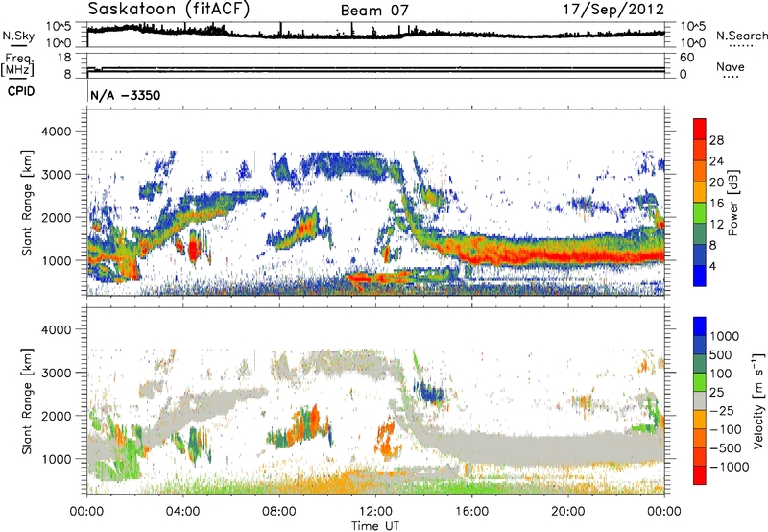The height and width of the screenshot is (532, 768).
Task: Click the 16 label on Power color bar
Action: coord(716,204)
